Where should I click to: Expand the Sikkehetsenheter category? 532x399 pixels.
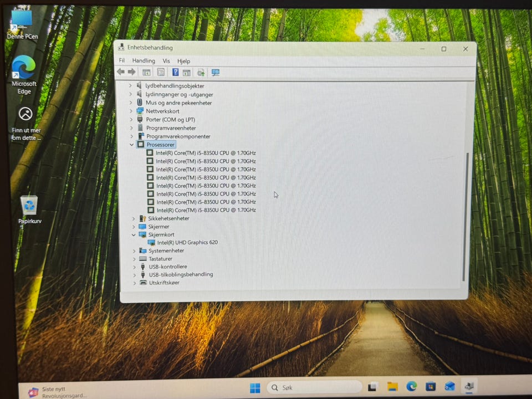[x=134, y=218]
